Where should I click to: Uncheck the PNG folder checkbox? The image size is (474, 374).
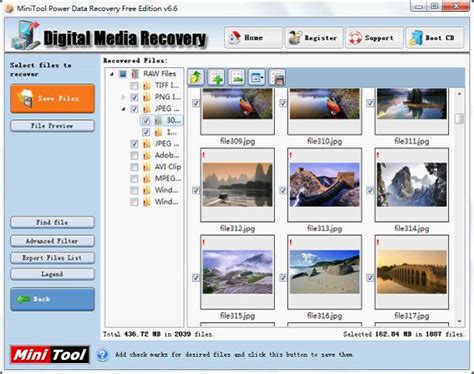134,97
